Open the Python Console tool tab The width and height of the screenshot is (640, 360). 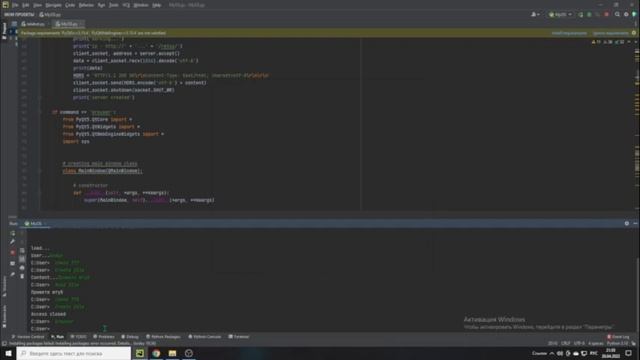204,337
